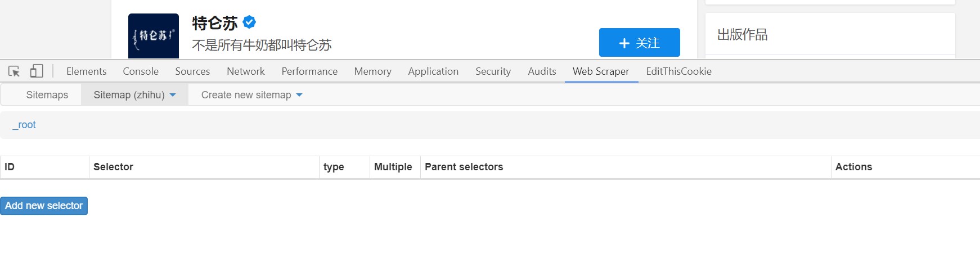Open the Security tab
Viewport: 980px width, 254px height.
point(493,71)
